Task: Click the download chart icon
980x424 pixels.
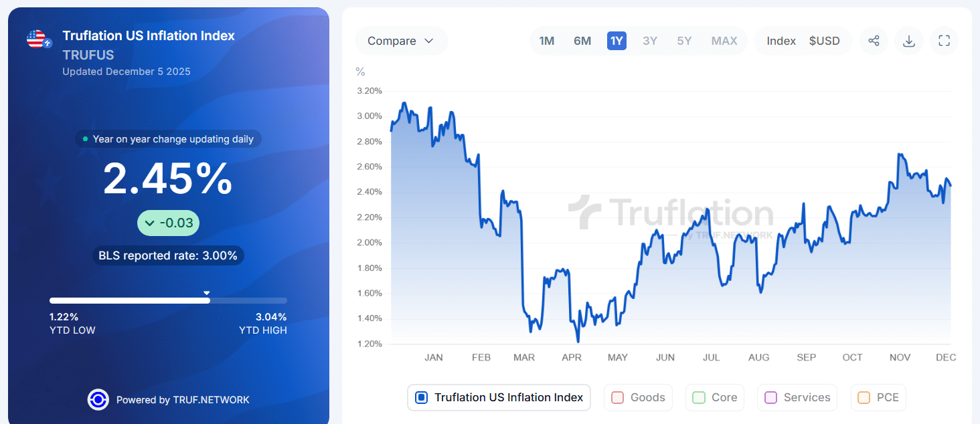Action: [908, 41]
